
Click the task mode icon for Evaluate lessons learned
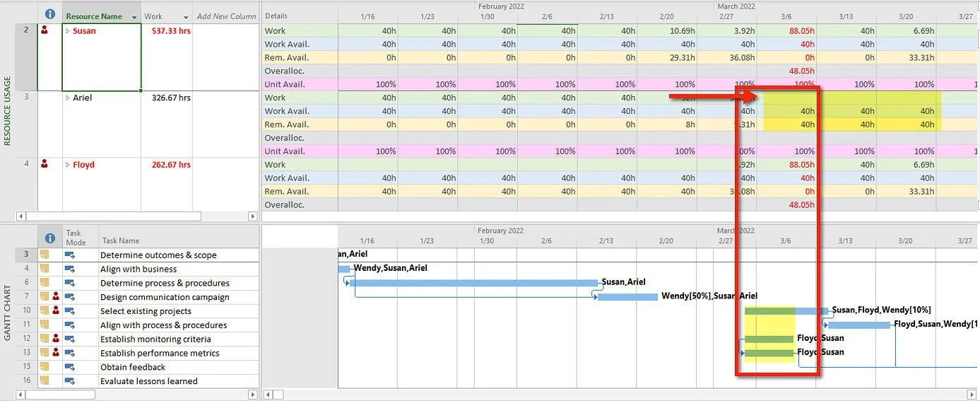(x=71, y=381)
